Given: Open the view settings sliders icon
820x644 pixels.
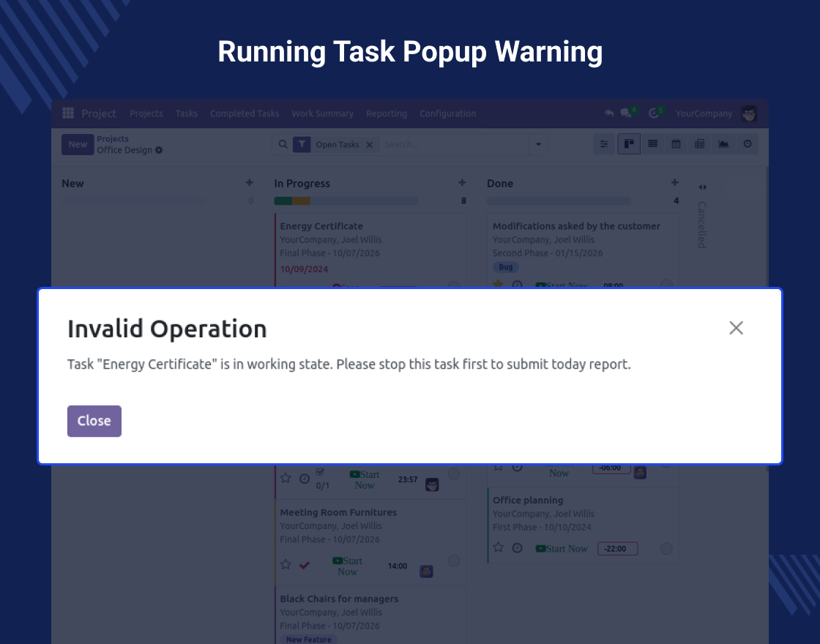Looking at the screenshot, I should coord(604,143).
